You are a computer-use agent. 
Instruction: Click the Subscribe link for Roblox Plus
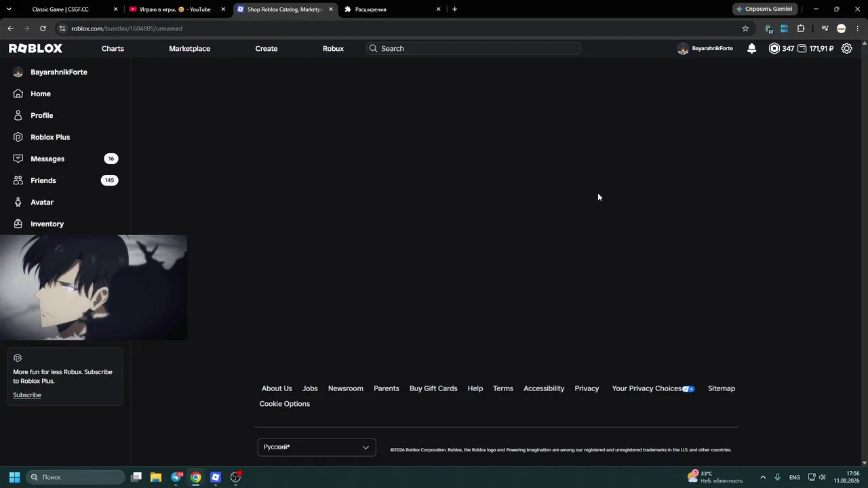pos(27,395)
